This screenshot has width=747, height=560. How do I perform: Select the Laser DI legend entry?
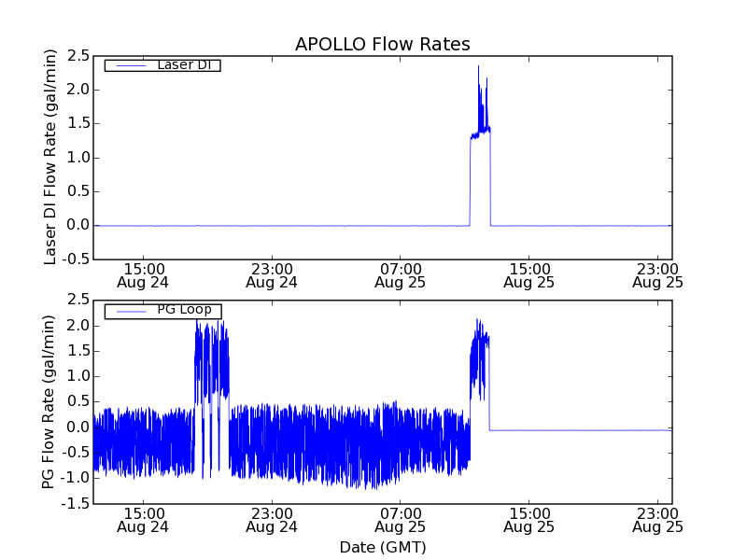162,64
